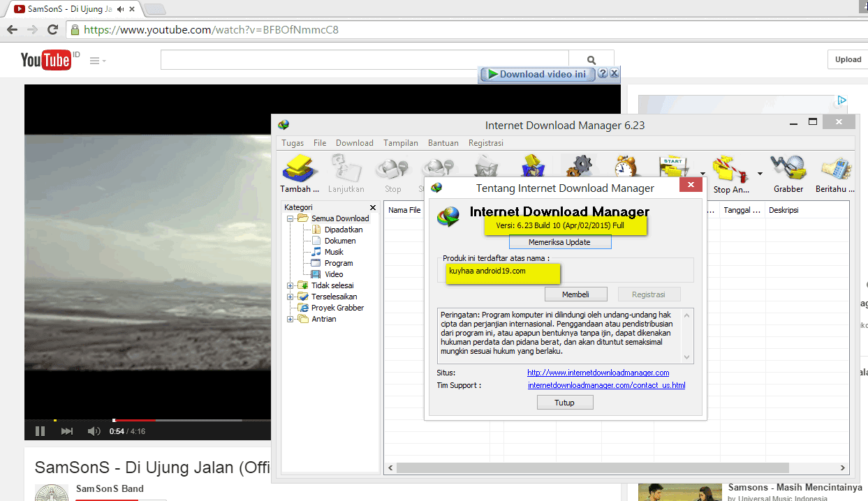
Task: Expand the Terselesaikan tree node
Action: [x=290, y=297]
